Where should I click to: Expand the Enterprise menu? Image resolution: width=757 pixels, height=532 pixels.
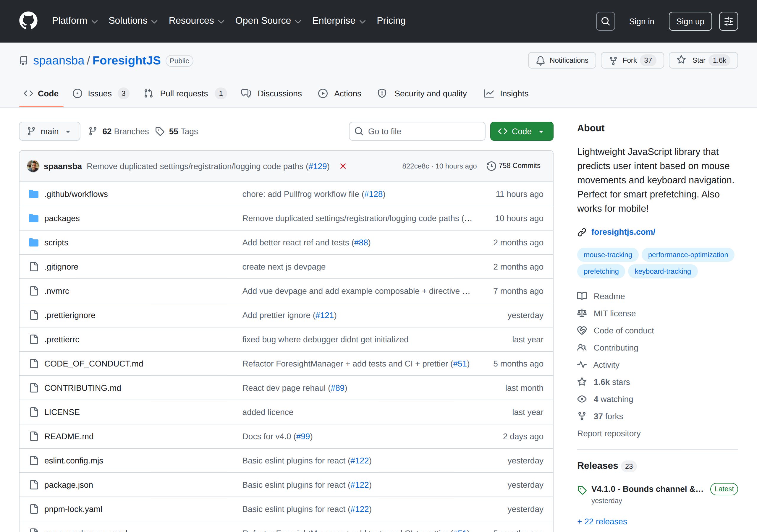click(x=339, y=21)
